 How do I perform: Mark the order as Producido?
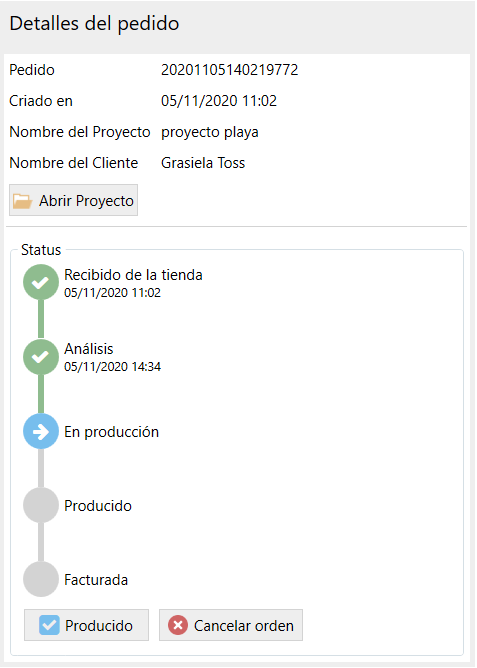(86, 625)
